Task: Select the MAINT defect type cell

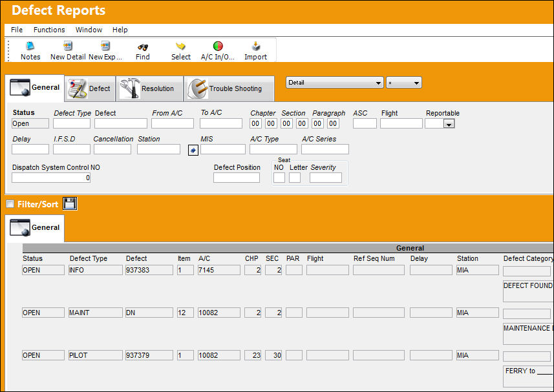Action: pyautogui.click(x=96, y=313)
